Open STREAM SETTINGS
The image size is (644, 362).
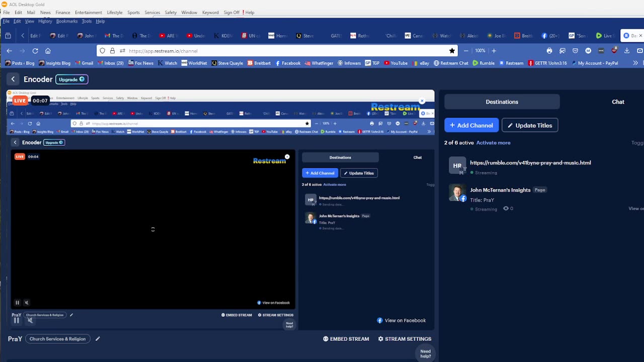pyautogui.click(x=405, y=339)
